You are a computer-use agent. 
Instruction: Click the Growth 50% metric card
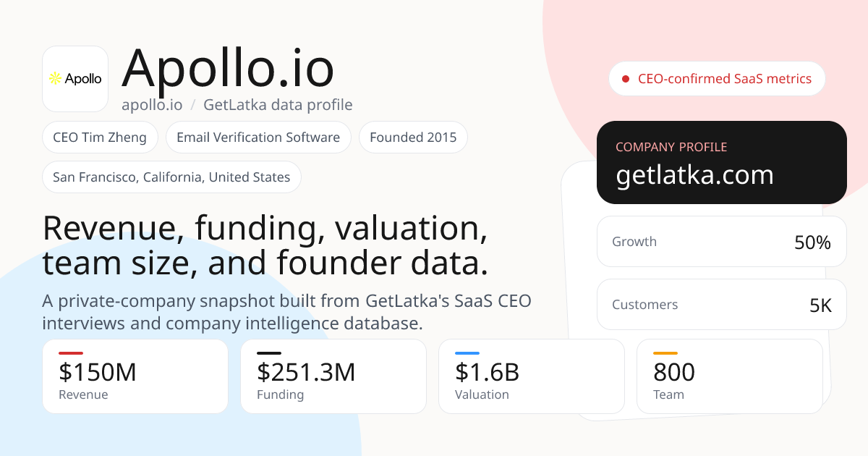pos(722,242)
